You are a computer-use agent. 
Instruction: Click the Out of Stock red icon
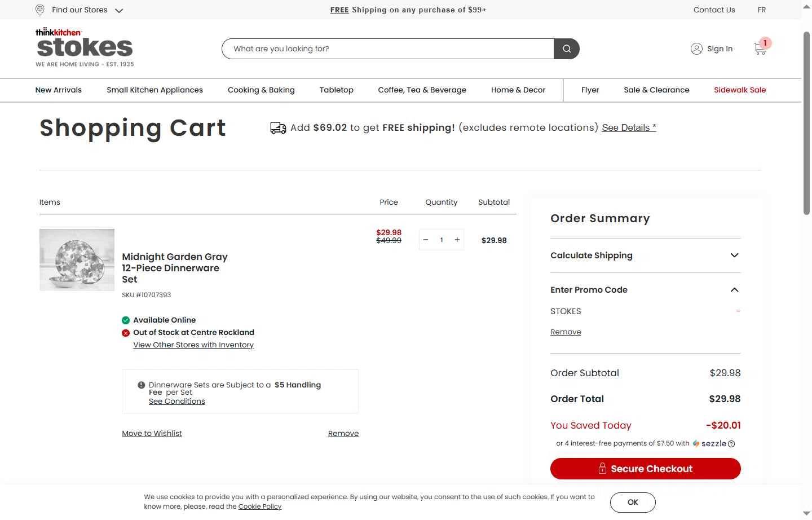click(x=126, y=333)
